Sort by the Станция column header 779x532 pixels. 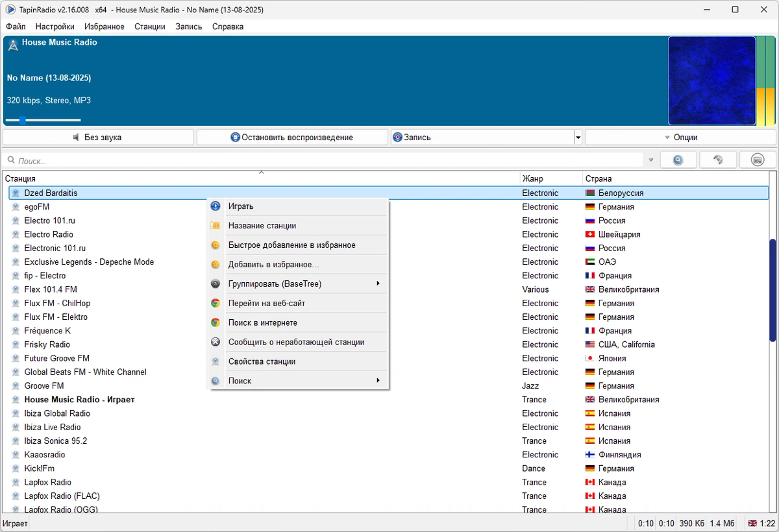tap(261, 178)
